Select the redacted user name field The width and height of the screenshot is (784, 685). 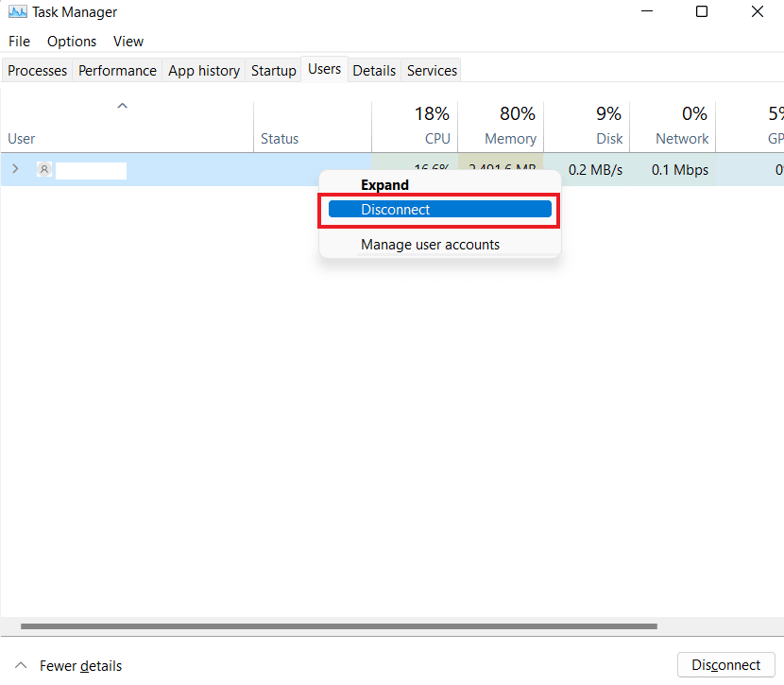[x=91, y=170]
